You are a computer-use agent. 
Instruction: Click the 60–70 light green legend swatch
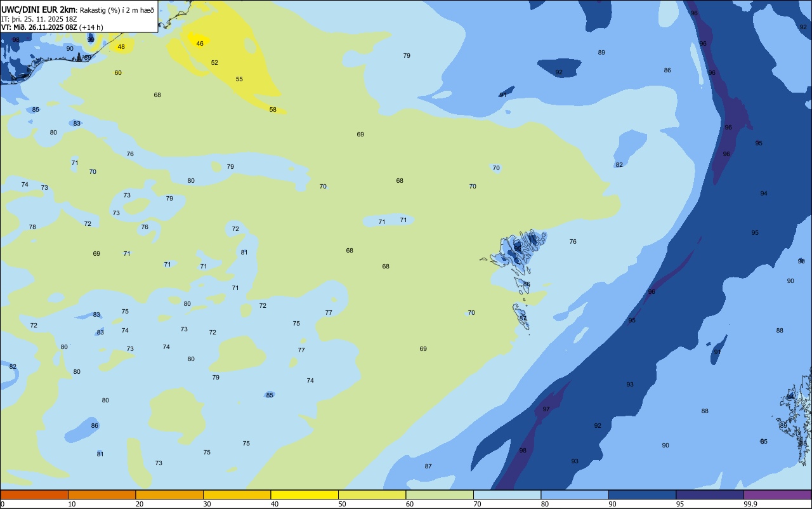coord(440,494)
